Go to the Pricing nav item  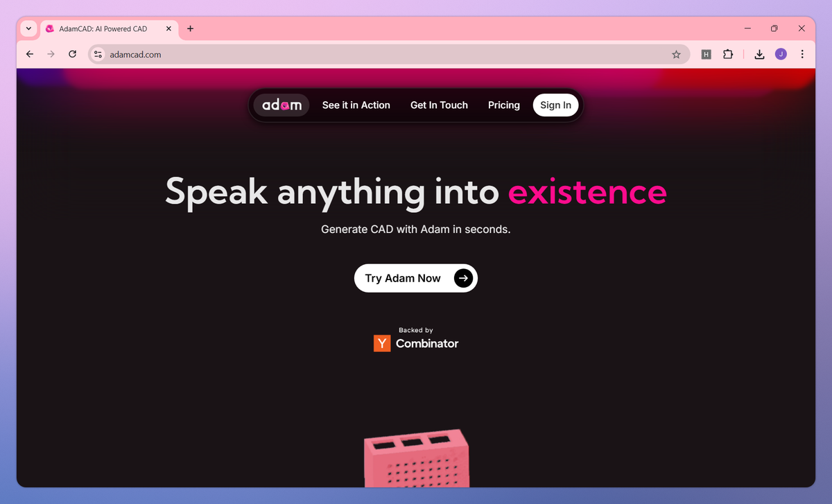504,105
